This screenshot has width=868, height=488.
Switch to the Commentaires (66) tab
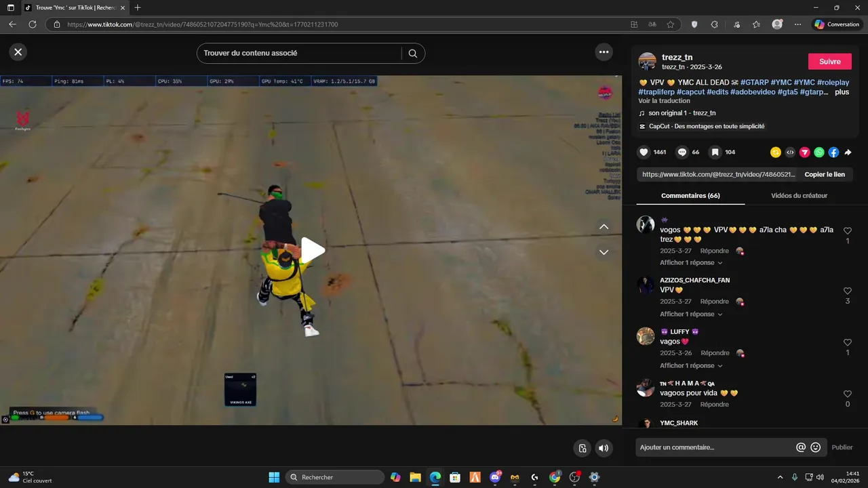[x=690, y=196]
